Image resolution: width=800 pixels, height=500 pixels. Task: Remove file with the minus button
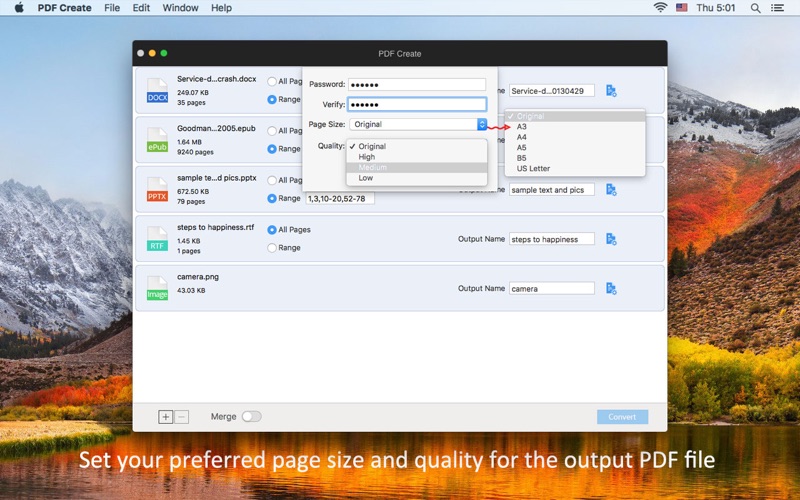click(x=181, y=417)
